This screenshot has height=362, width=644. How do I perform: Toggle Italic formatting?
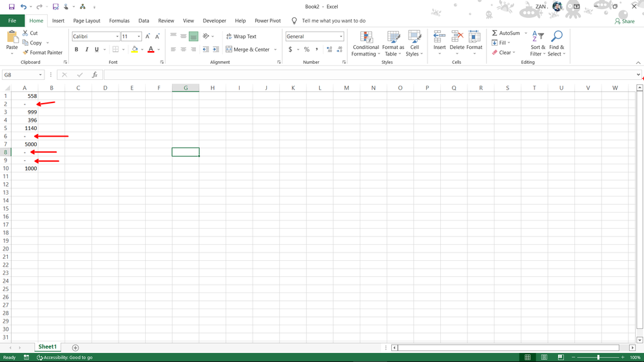pos(86,49)
